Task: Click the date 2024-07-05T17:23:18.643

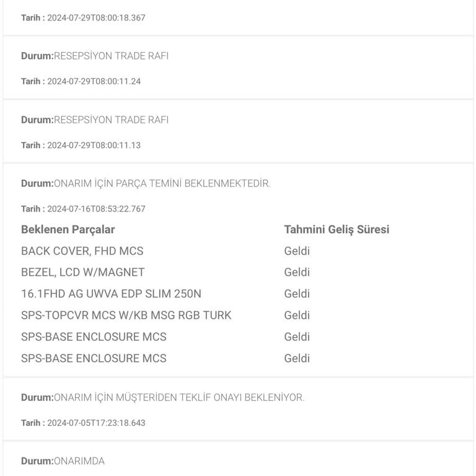Action: click(96, 423)
